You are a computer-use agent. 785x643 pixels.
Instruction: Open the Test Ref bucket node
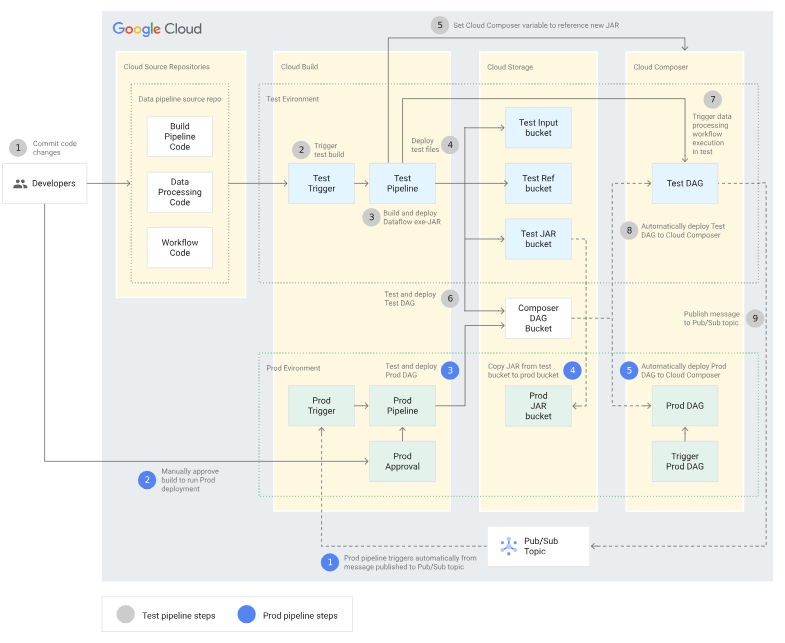[x=538, y=183]
